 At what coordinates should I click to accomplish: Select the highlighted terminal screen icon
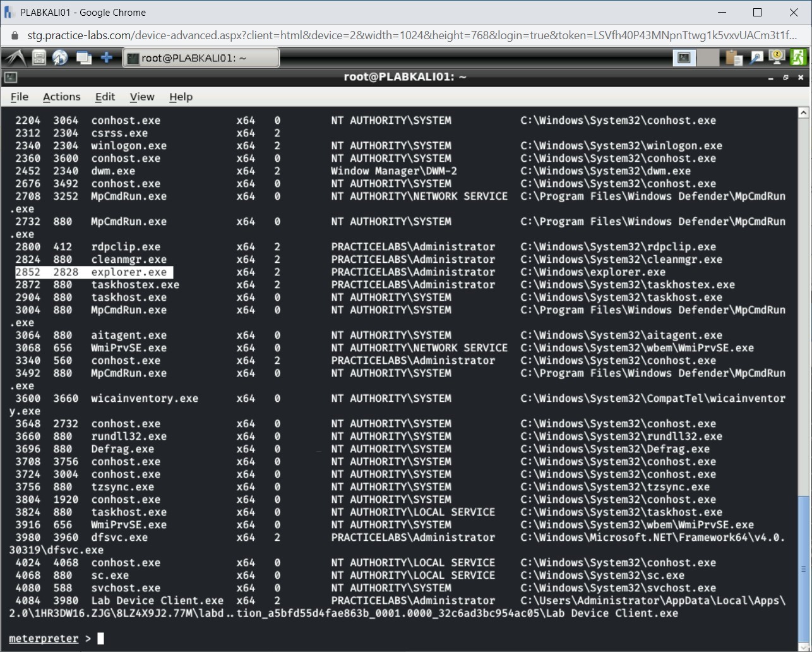tap(684, 57)
